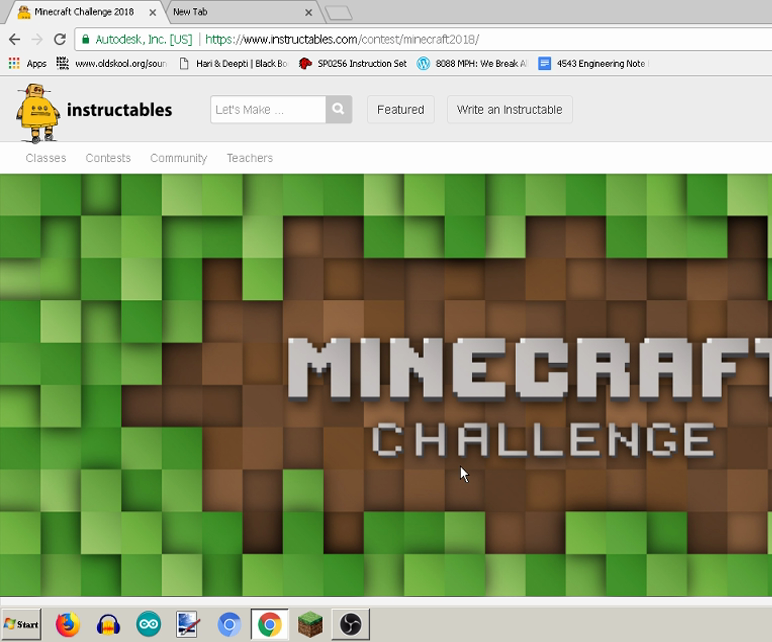This screenshot has height=642, width=772.
Task: Open 8088 MPH WordPress bookmark
Action: 472,64
